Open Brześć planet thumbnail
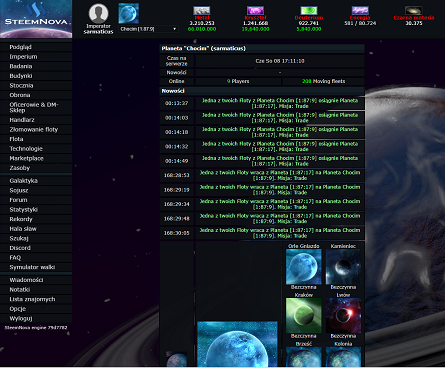 coord(304,357)
